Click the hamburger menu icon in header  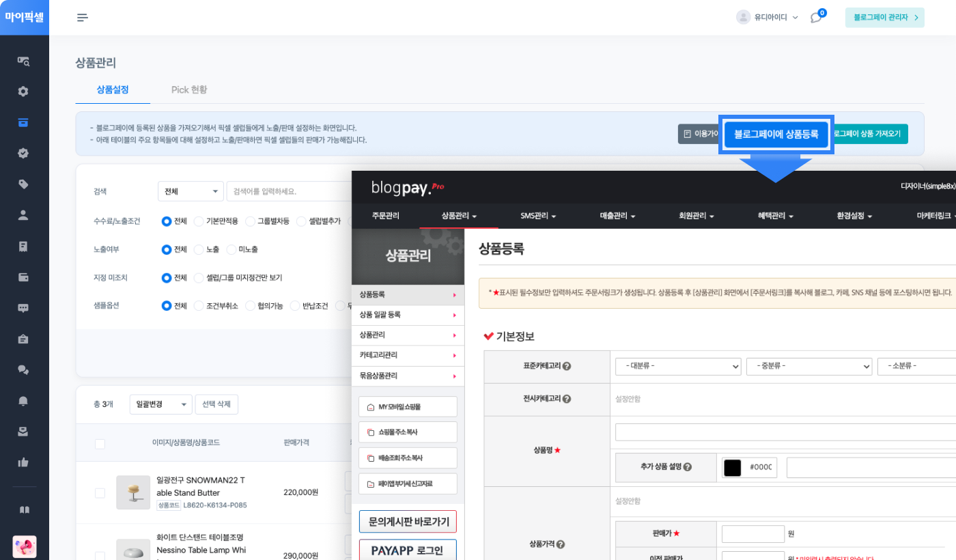[x=83, y=18]
